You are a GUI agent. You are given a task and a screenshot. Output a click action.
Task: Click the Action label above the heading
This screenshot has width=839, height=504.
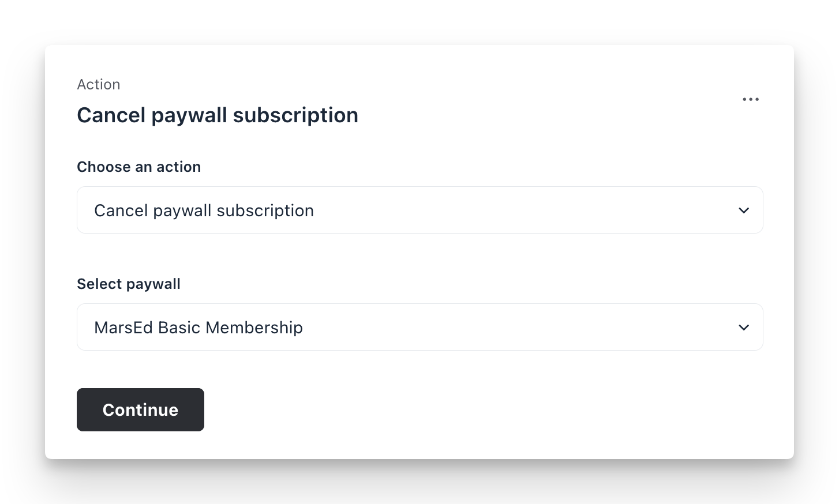(x=98, y=84)
